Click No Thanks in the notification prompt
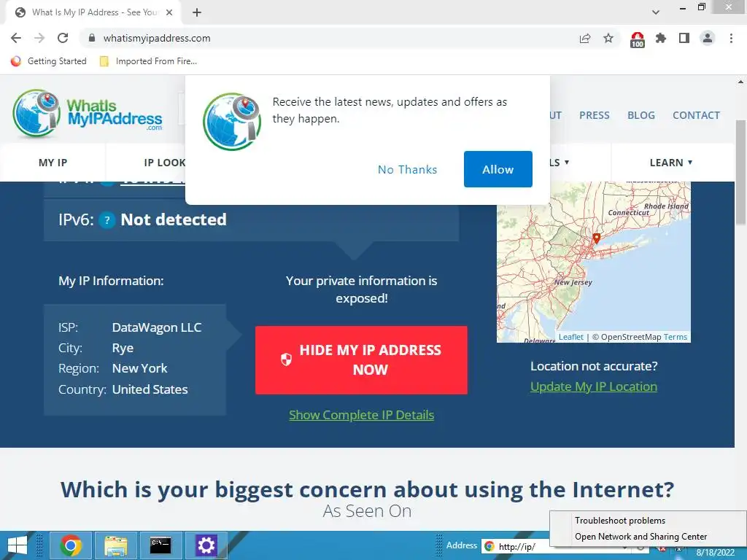Image resolution: width=747 pixels, height=560 pixels. click(407, 169)
